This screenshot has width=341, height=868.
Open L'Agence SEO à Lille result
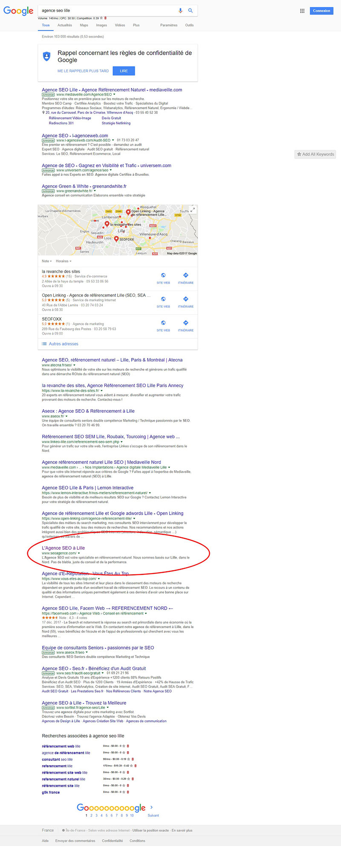click(63, 548)
